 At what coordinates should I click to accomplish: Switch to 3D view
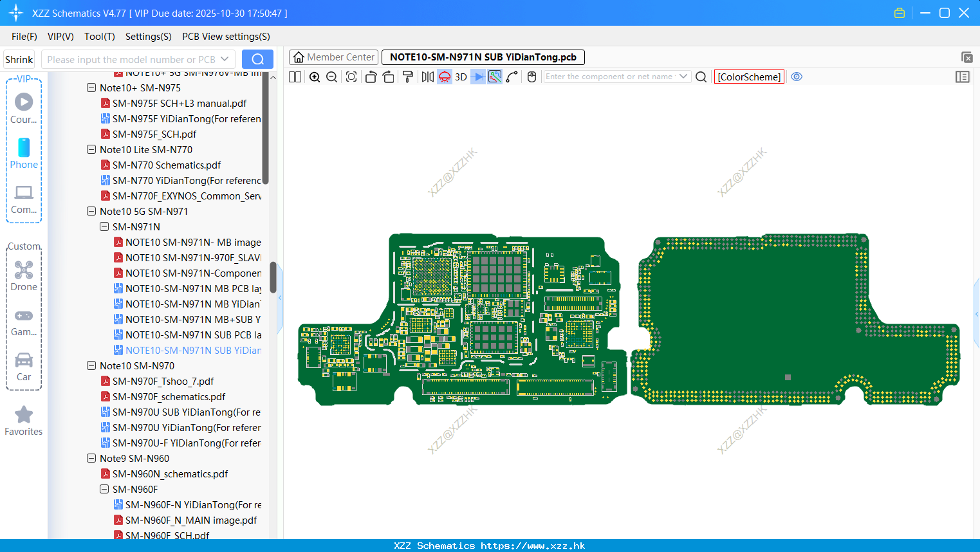[x=461, y=77]
